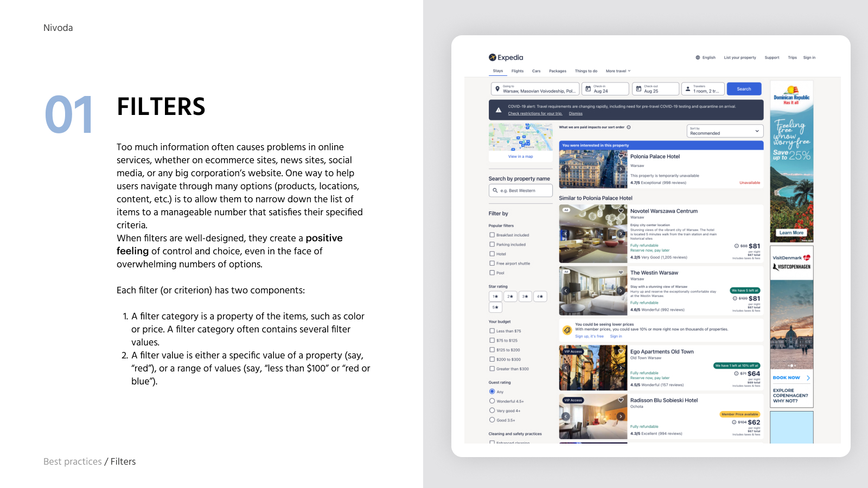Viewport: 868px width, 488px height.
Task: Check the $75 to $125 budget filter
Action: coord(492,341)
